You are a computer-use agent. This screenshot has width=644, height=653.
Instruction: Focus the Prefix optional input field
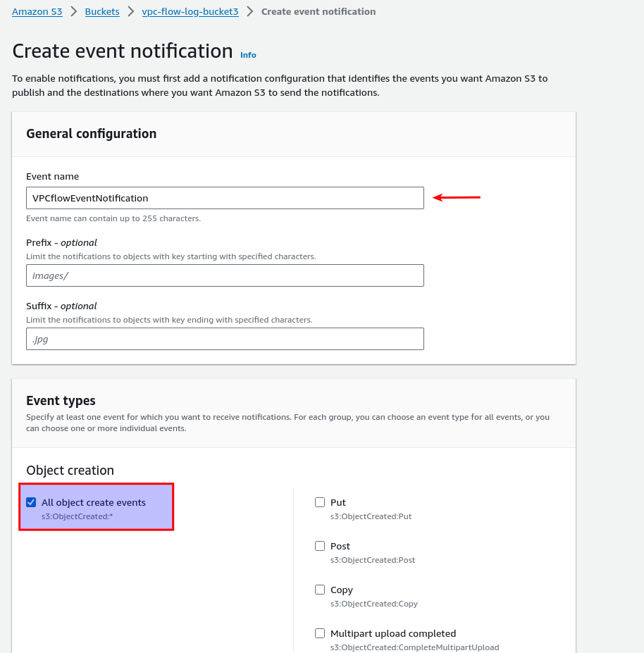point(225,275)
